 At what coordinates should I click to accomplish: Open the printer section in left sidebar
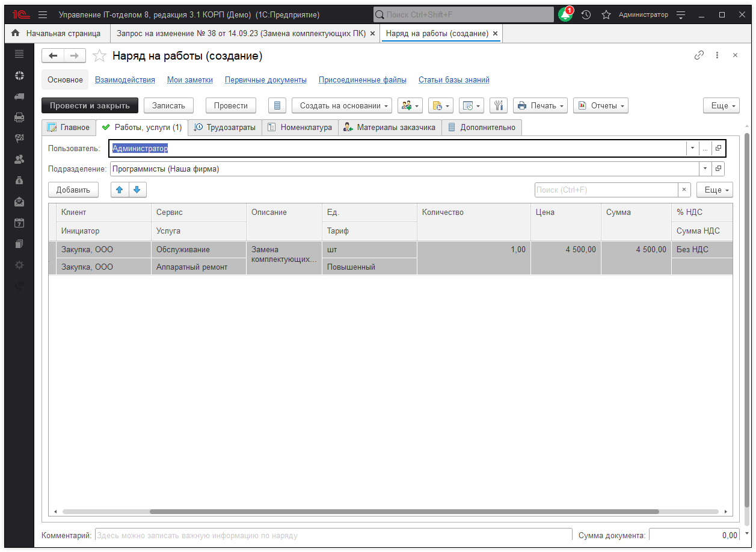(x=19, y=117)
